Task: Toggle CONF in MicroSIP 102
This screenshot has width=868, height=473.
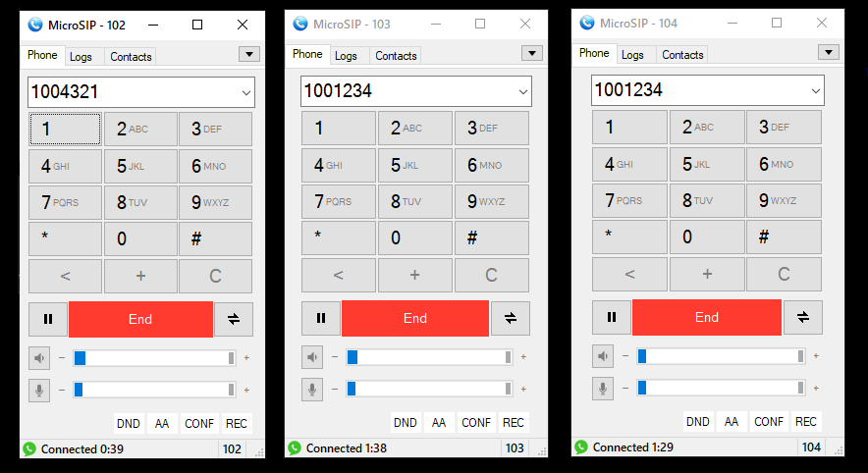Action: pos(199,423)
